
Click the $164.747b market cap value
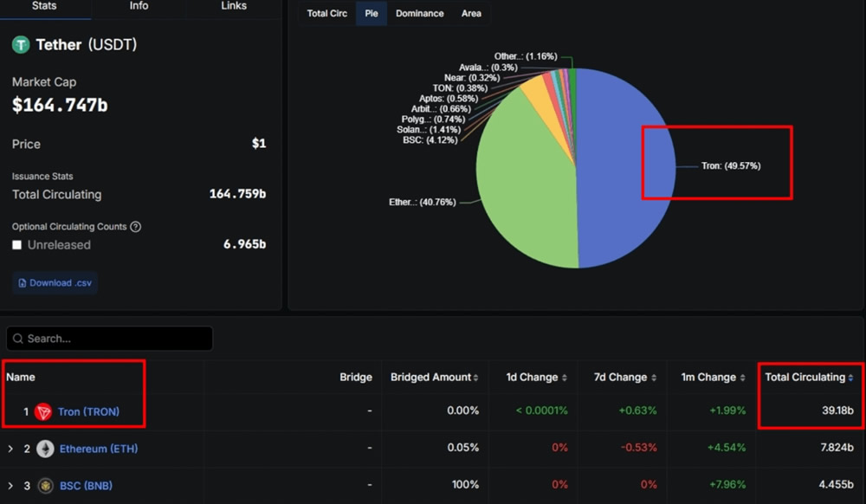[x=60, y=105]
